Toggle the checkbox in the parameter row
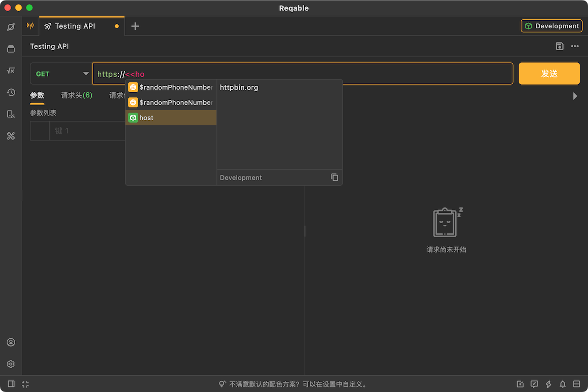This screenshot has width=588, height=392. (x=40, y=130)
